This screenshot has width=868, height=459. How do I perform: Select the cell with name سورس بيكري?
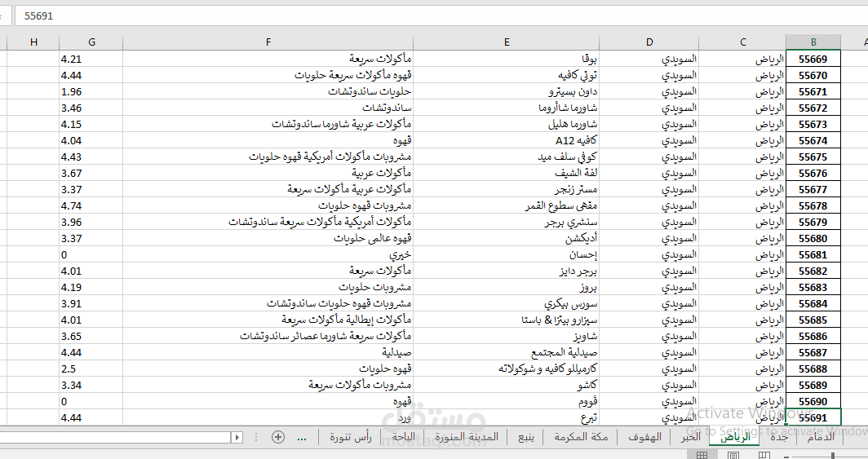tap(506, 303)
